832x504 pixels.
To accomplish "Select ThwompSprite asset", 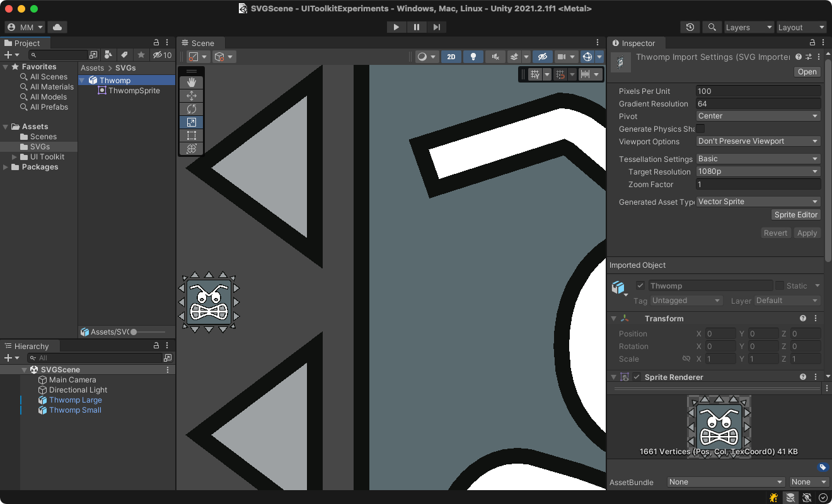I will [134, 91].
